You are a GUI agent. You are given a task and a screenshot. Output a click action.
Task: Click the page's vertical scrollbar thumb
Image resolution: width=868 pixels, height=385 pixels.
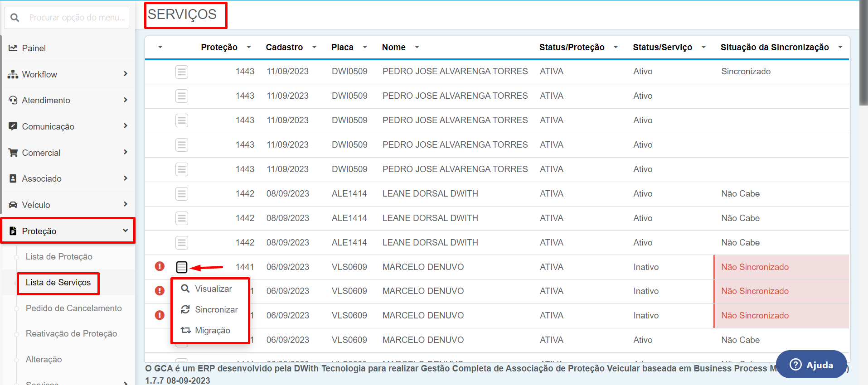(863, 53)
